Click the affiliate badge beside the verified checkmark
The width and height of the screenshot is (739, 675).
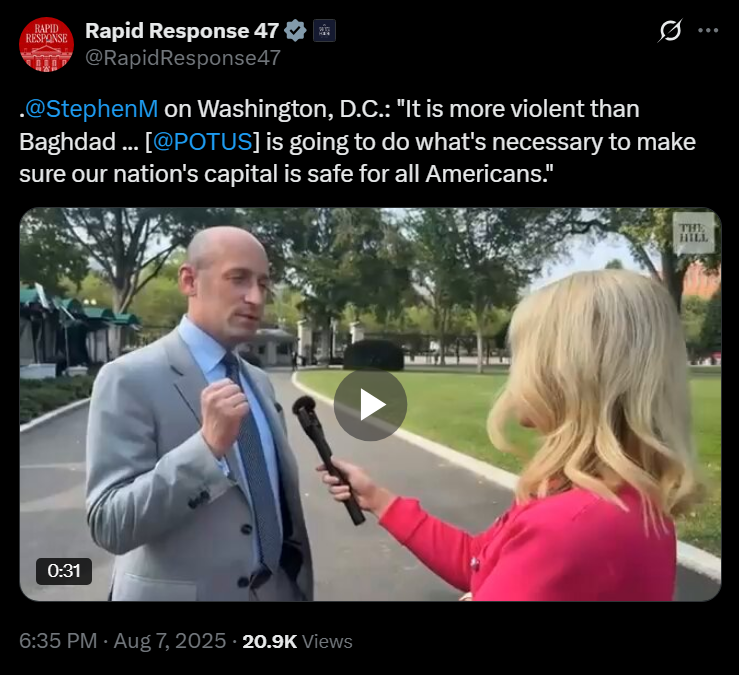pyautogui.click(x=324, y=31)
